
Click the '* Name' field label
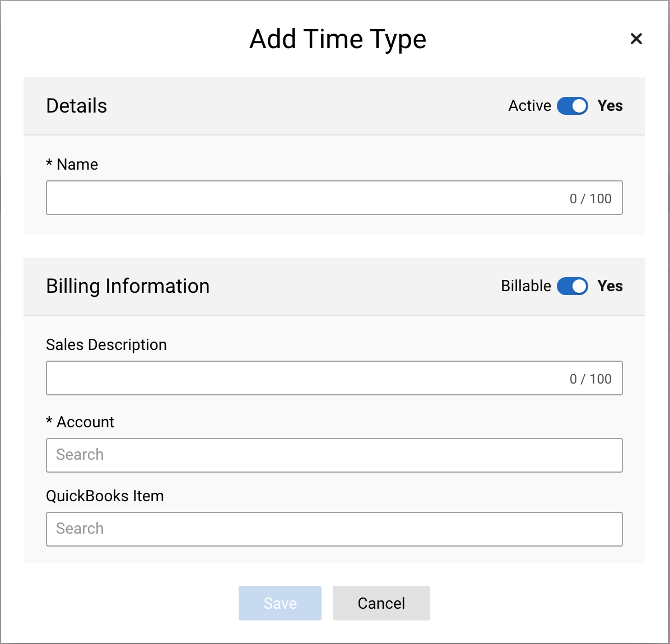coord(72,165)
